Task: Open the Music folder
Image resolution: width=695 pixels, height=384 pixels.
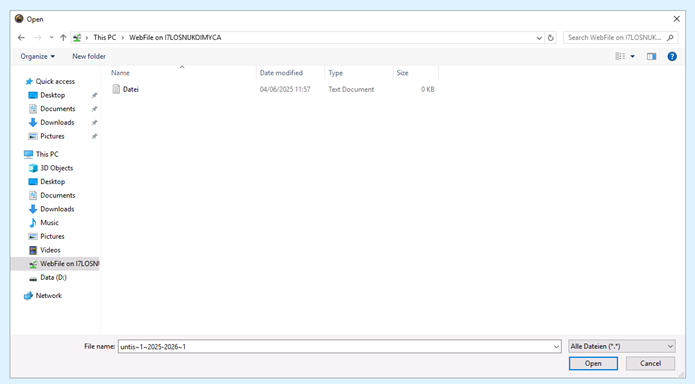Action: 49,223
